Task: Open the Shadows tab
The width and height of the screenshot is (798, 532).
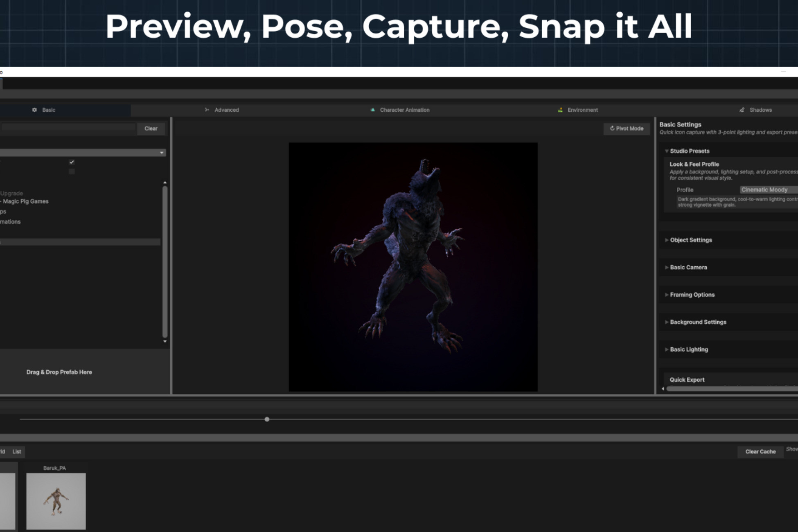Action: tap(760, 110)
